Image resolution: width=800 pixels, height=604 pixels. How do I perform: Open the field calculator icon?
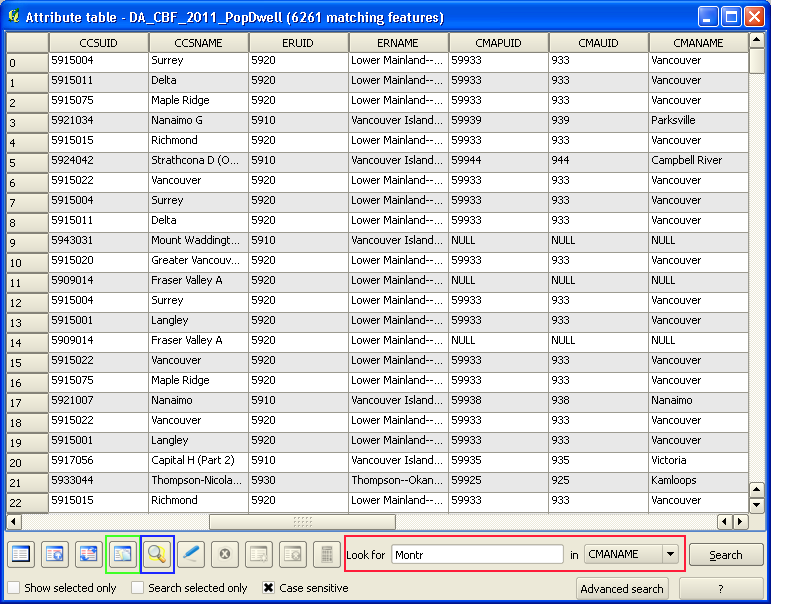325,554
